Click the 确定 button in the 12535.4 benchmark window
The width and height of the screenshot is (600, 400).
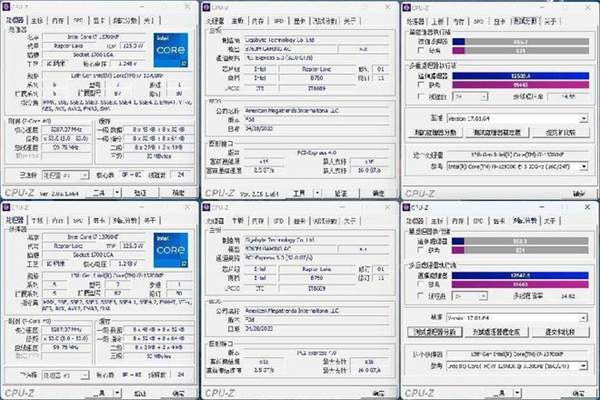(579, 194)
